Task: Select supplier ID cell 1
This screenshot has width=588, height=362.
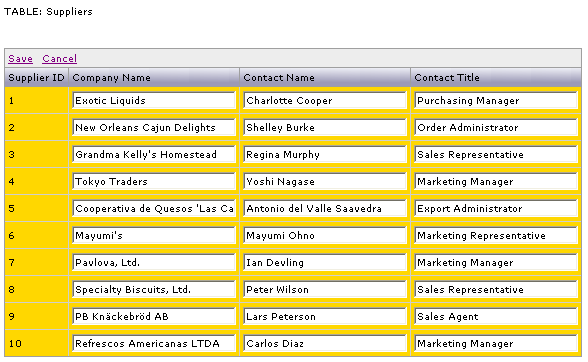Action: 36,101
